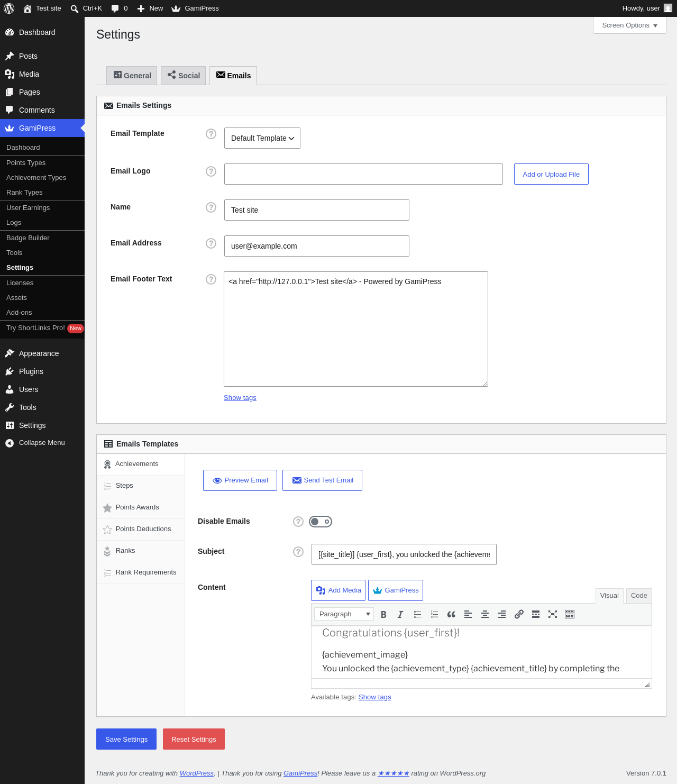Viewport: 677px width, 784px height.
Task: Click the Email Logo input field
Action: click(363, 174)
